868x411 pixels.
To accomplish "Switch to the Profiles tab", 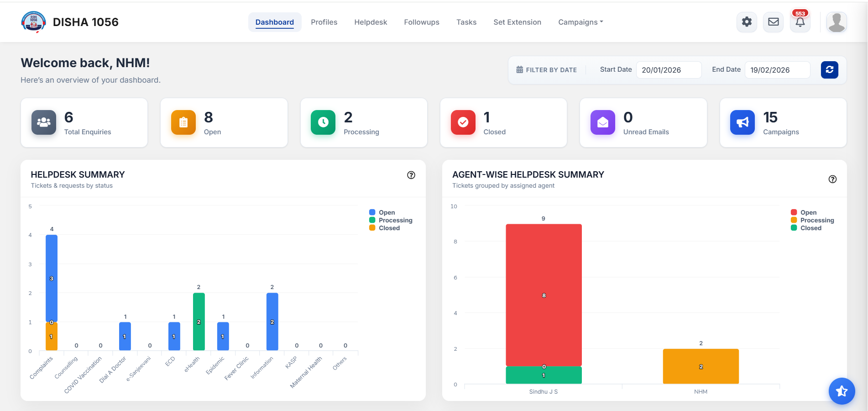I will [x=324, y=22].
